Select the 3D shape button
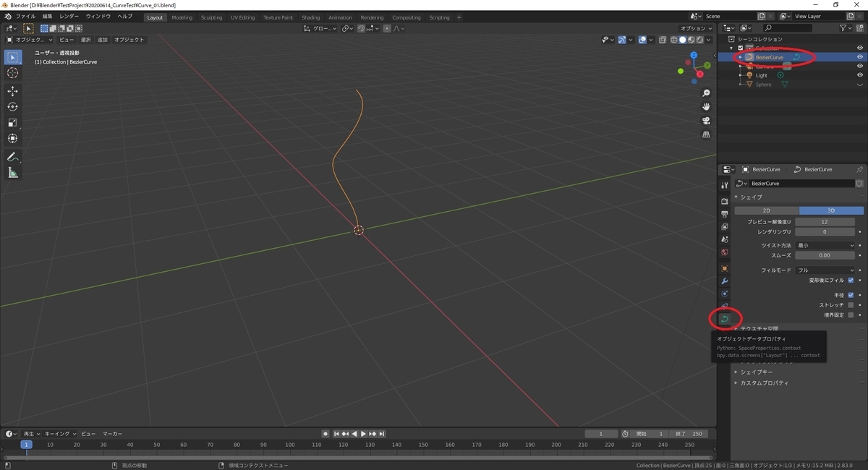The image size is (868, 470). [x=831, y=210]
